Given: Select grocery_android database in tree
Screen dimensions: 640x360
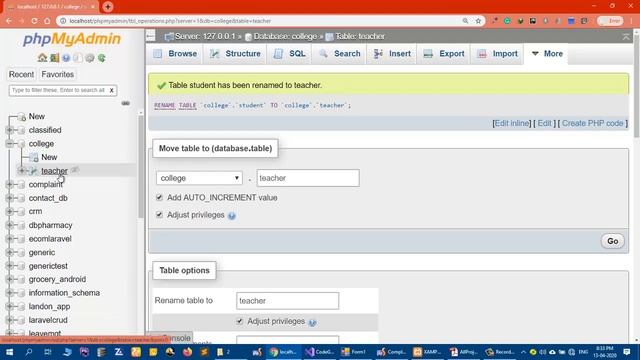Looking at the screenshot, I should (x=57, y=280).
